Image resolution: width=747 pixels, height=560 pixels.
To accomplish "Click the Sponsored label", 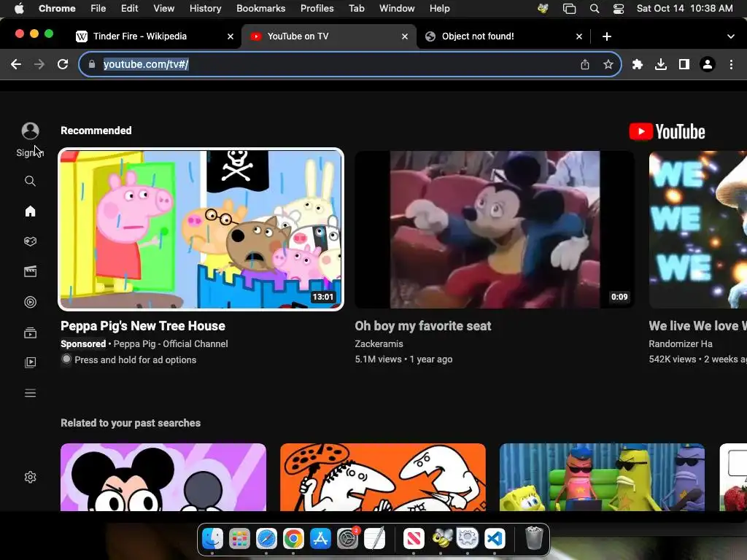I will (83, 344).
